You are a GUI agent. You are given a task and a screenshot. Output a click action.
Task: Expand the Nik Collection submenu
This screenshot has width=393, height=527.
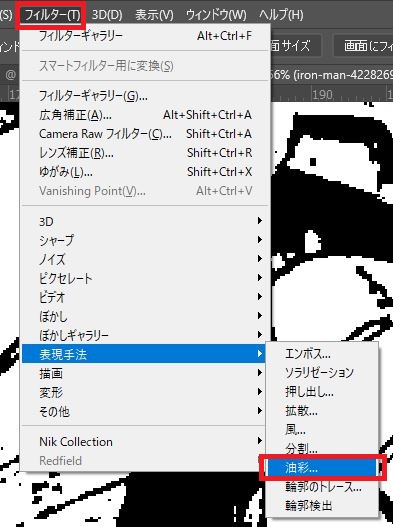(x=145, y=441)
